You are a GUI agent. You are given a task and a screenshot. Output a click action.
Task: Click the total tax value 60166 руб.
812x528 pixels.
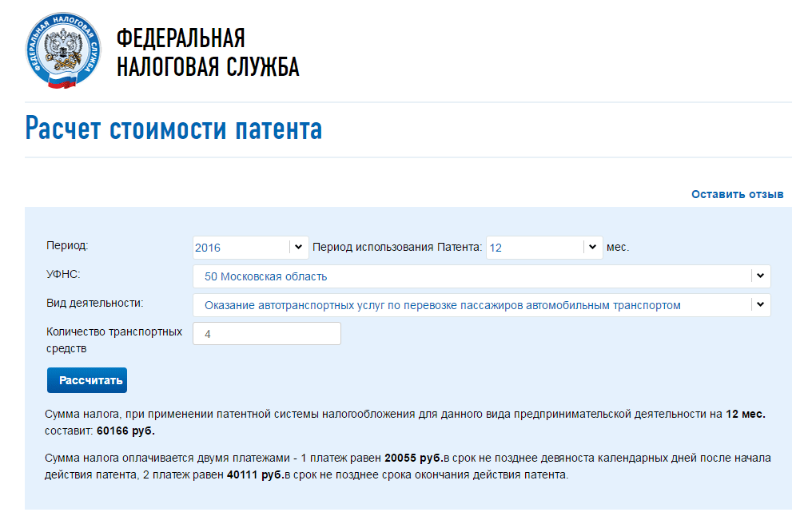click(x=125, y=431)
